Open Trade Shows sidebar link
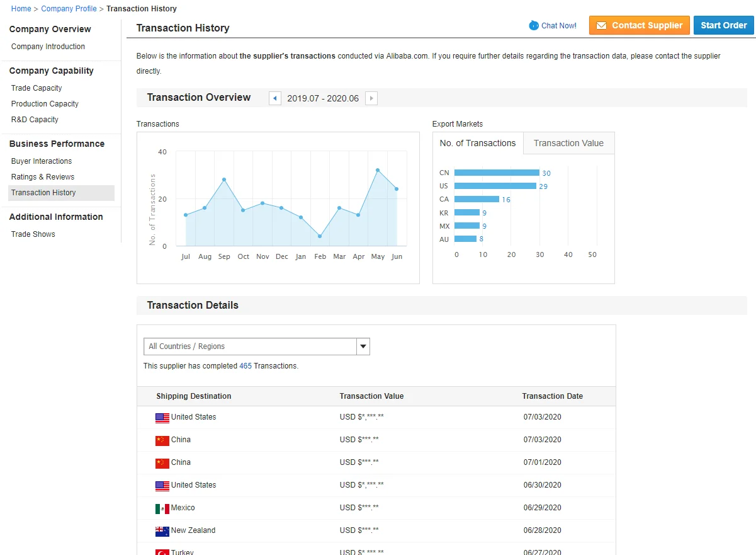 click(x=33, y=234)
